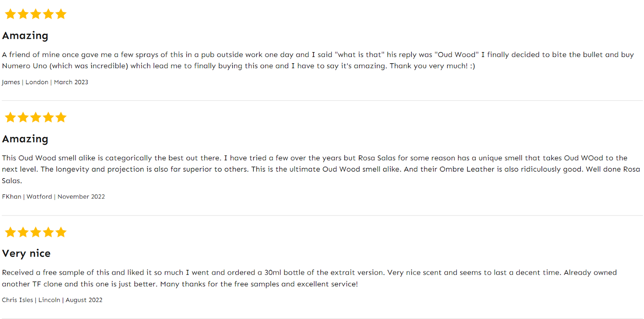This screenshot has height=319, width=644.
Task: Click the fifth star of Chris Isles's review
Action: click(x=61, y=232)
